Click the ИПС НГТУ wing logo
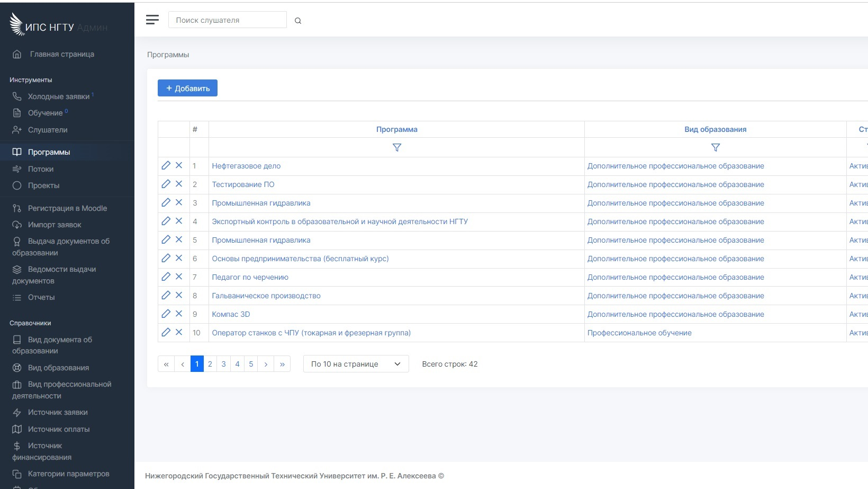868x489 pixels. point(17,24)
